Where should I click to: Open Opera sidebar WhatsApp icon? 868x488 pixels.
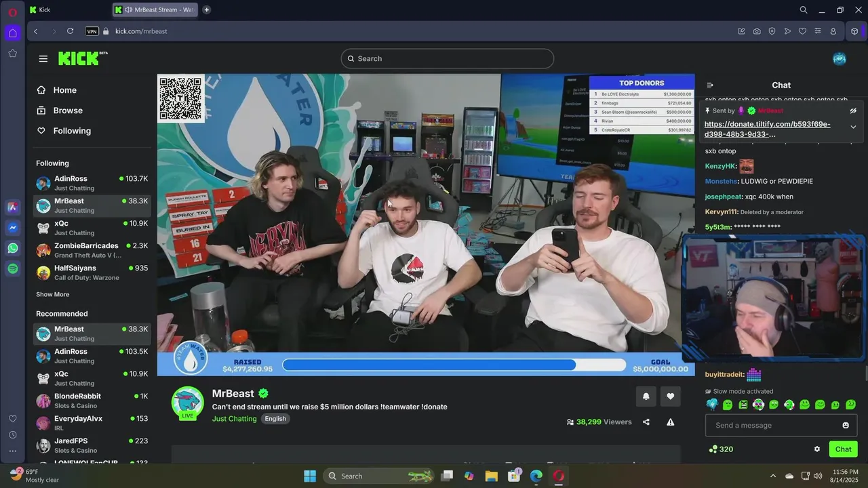[x=13, y=248]
